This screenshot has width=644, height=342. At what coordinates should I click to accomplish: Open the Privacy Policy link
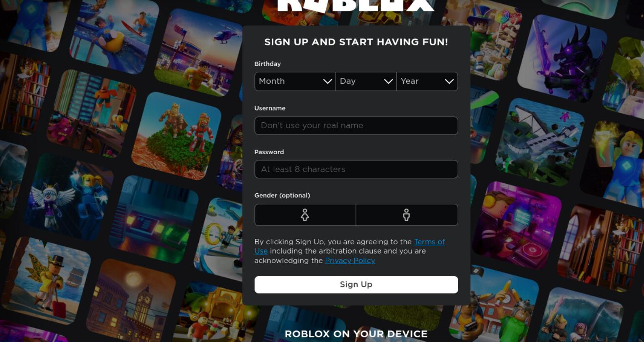[x=350, y=261]
